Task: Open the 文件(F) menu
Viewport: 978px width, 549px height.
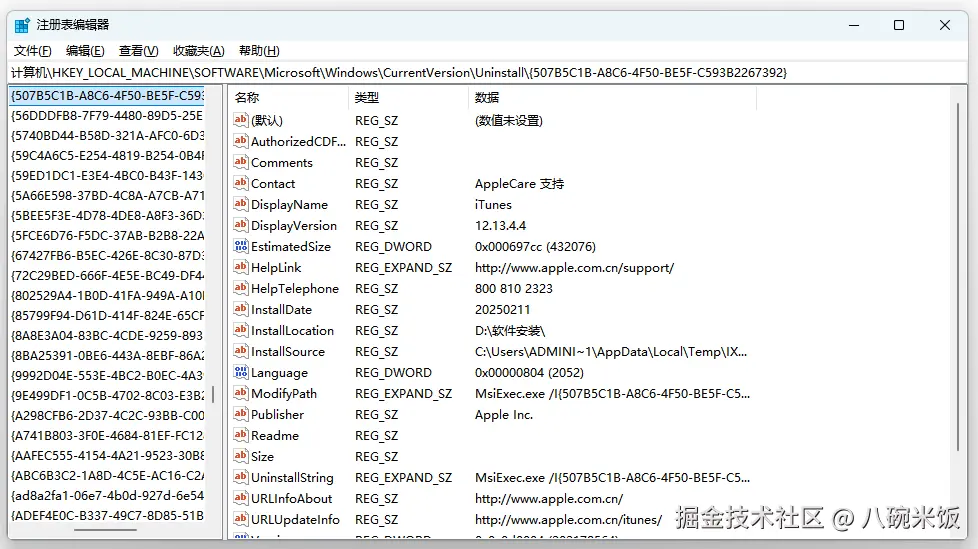Action: click(x=32, y=51)
